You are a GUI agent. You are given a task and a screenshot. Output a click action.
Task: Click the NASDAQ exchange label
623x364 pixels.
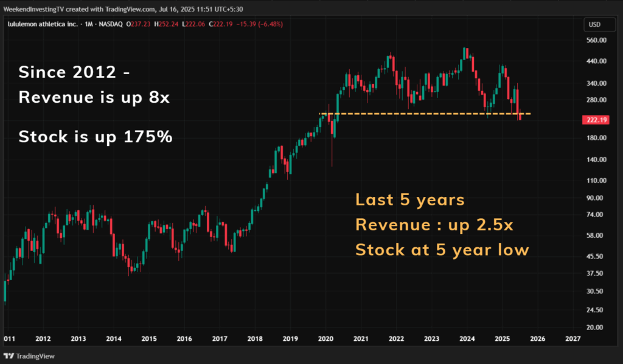pos(111,24)
